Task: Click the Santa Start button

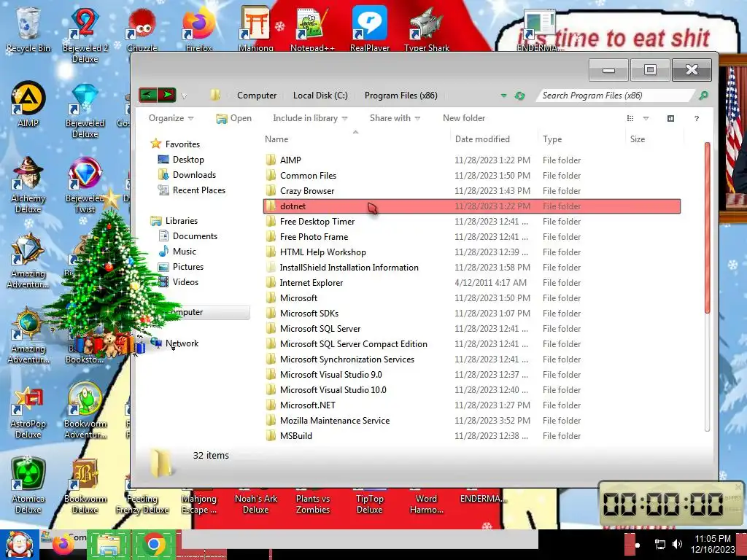Action: click(x=19, y=545)
